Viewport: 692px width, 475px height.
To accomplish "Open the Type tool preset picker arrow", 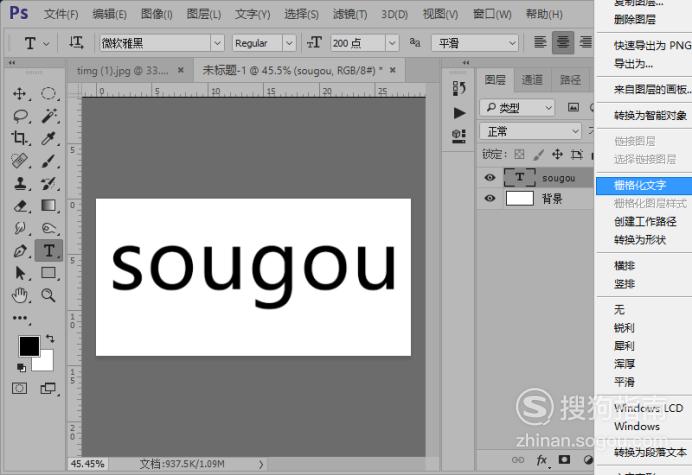I will point(46,44).
